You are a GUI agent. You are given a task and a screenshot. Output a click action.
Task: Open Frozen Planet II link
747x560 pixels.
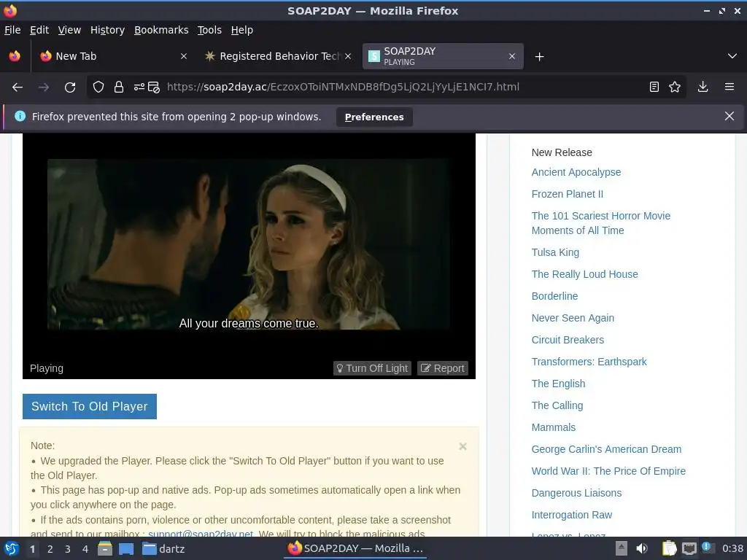(568, 194)
